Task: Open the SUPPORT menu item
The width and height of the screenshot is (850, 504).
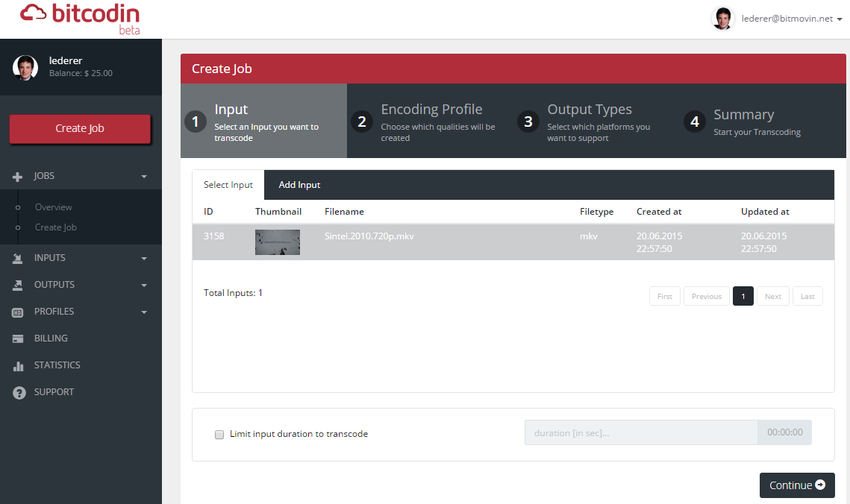Action: 54,392
